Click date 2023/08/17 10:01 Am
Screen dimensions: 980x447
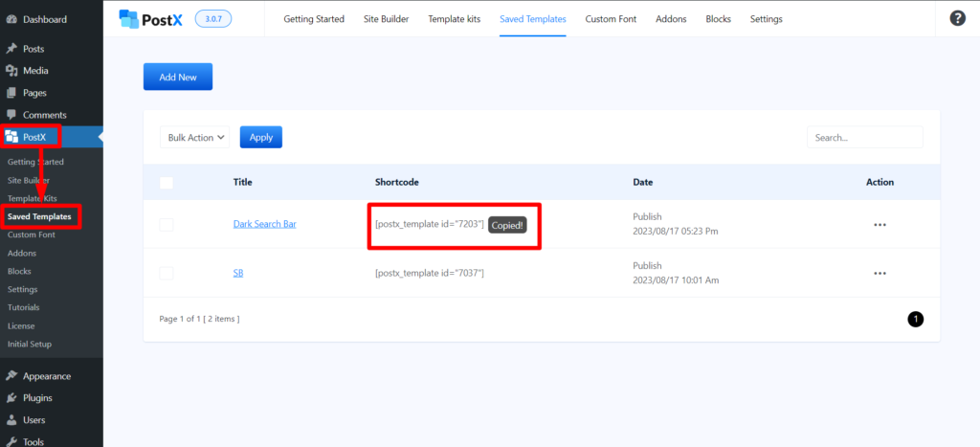(677, 280)
